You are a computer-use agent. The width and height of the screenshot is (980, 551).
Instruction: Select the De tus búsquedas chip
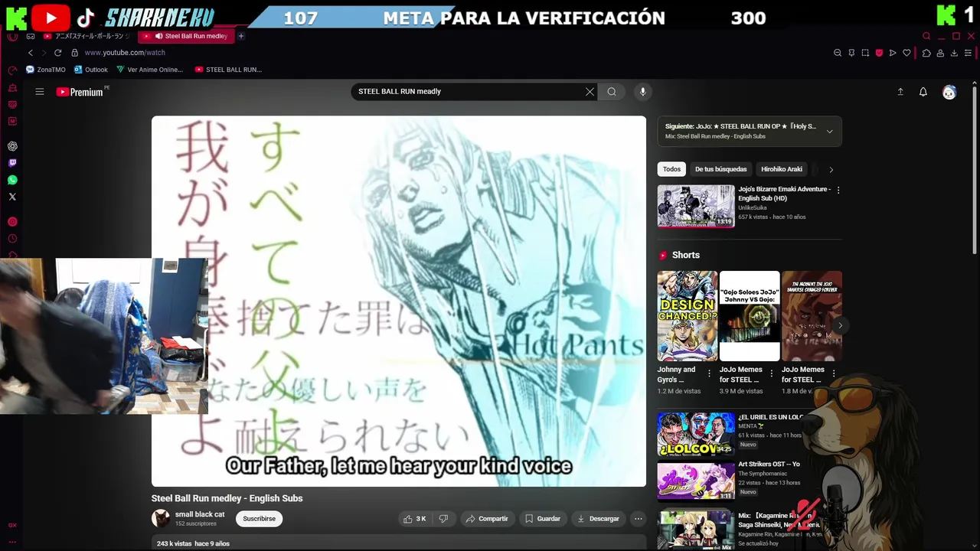[x=720, y=169]
